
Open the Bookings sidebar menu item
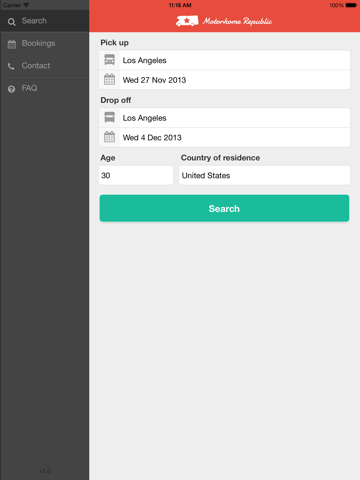(x=45, y=43)
